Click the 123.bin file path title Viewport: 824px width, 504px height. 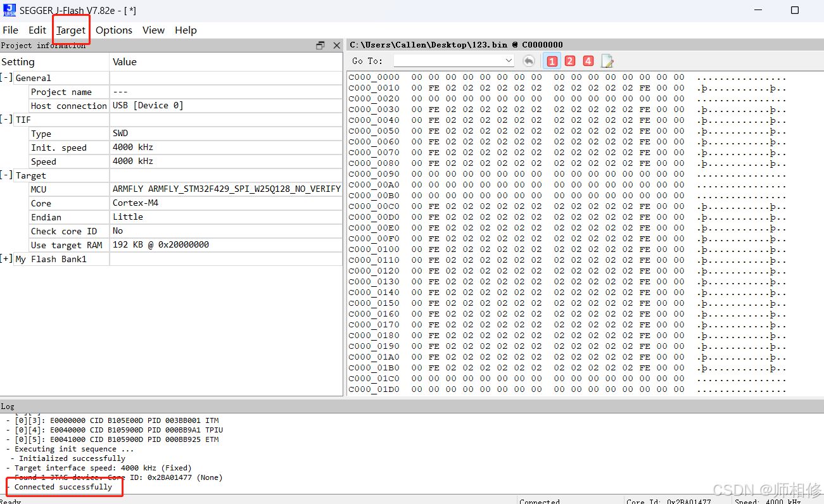(x=456, y=45)
